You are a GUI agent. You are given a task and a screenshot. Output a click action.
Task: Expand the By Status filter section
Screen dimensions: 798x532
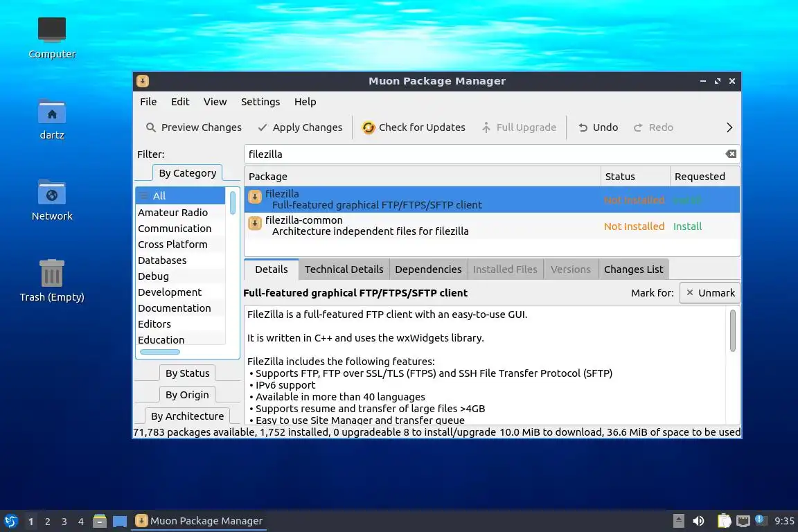[x=187, y=373]
